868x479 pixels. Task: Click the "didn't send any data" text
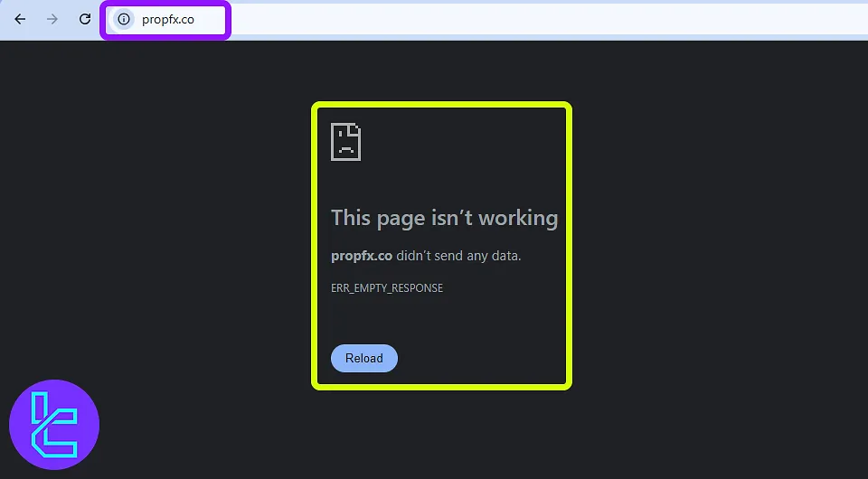tap(458, 256)
